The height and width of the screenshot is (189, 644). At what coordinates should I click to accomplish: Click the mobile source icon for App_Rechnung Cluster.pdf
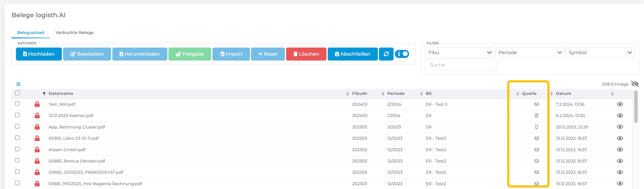click(x=537, y=127)
